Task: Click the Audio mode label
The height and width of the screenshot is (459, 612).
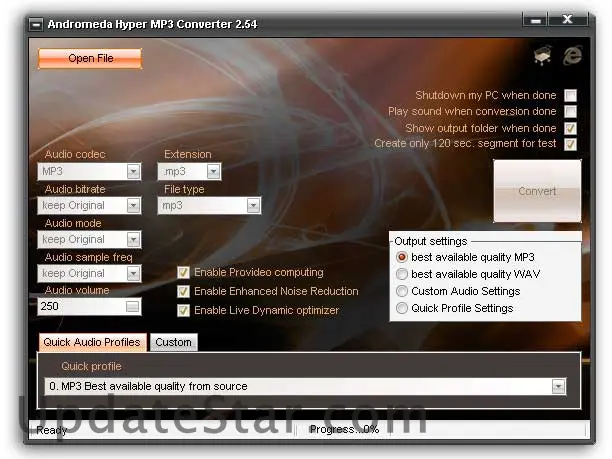Action: coord(73,223)
